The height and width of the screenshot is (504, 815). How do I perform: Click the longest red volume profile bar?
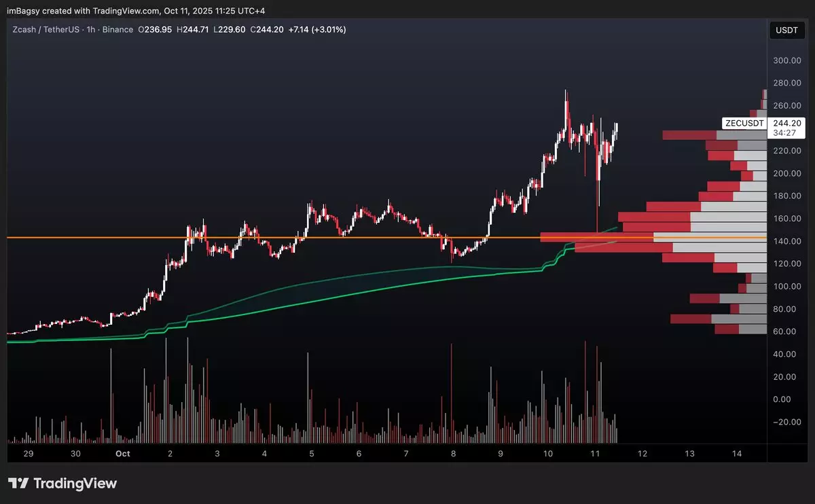pos(596,237)
